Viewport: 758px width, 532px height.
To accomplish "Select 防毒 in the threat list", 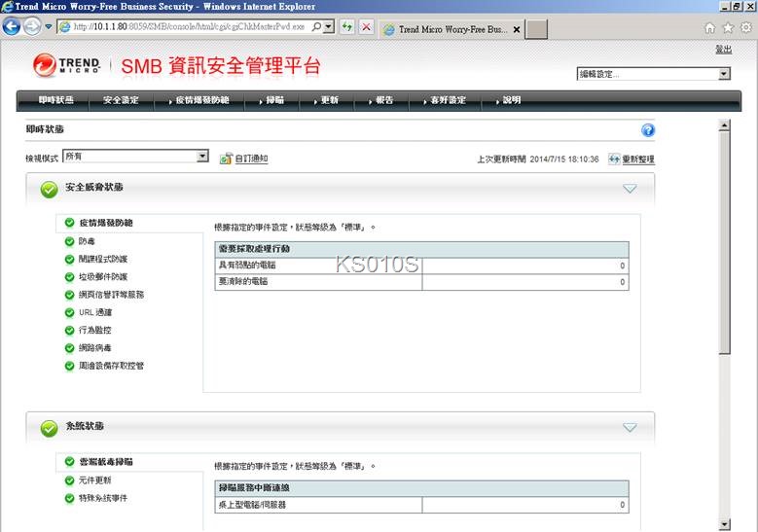I will pyautogui.click(x=87, y=241).
